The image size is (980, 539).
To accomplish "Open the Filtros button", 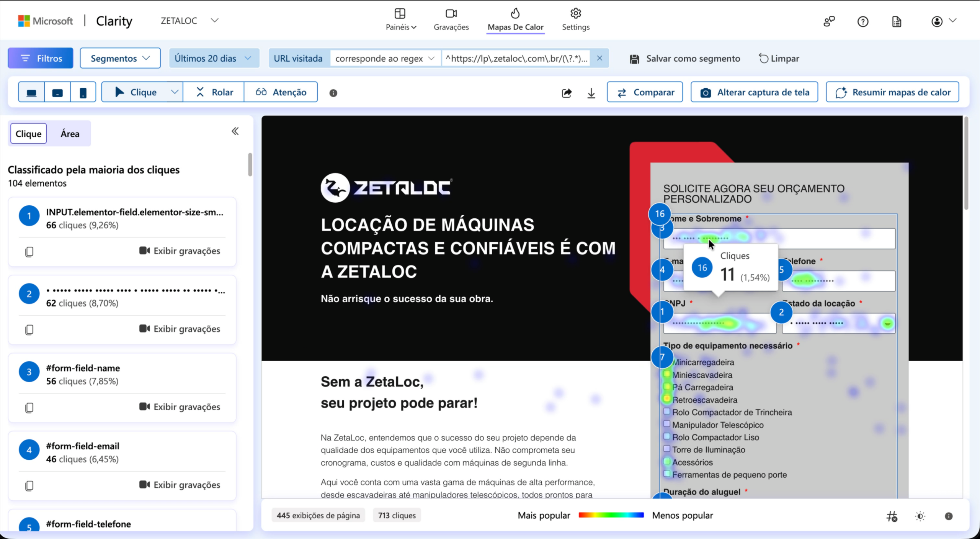I will click(41, 58).
